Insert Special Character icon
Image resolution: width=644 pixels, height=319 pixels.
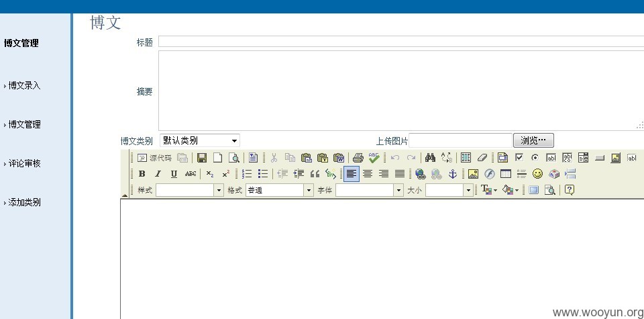[x=554, y=174]
